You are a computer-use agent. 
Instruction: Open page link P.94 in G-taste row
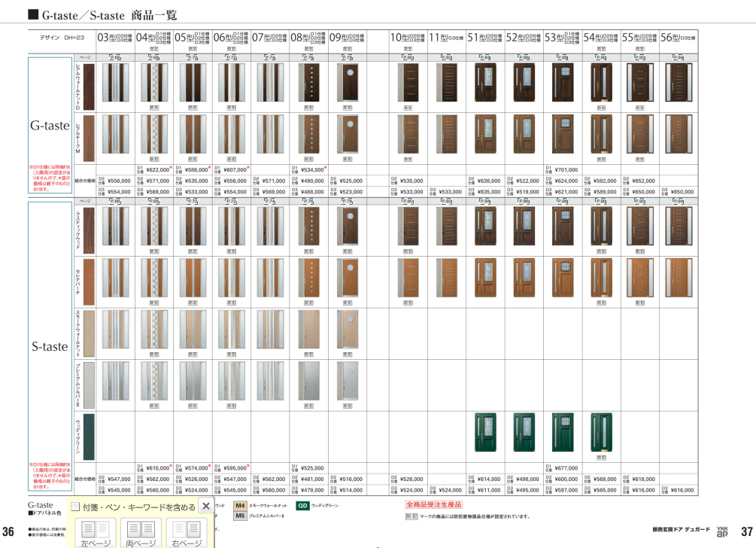679,57
